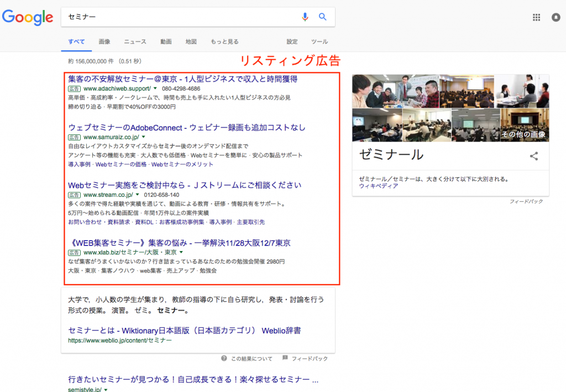The width and height of the screenshot is (566, 392).
Task: Switch to the ニュース tab
Action: coord(135,41)
